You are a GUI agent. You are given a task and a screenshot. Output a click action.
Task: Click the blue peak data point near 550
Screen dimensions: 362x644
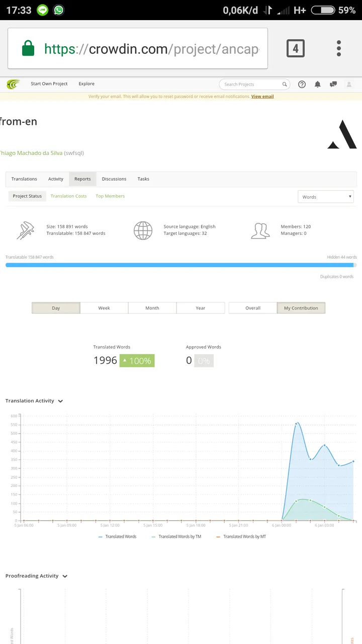296,424
